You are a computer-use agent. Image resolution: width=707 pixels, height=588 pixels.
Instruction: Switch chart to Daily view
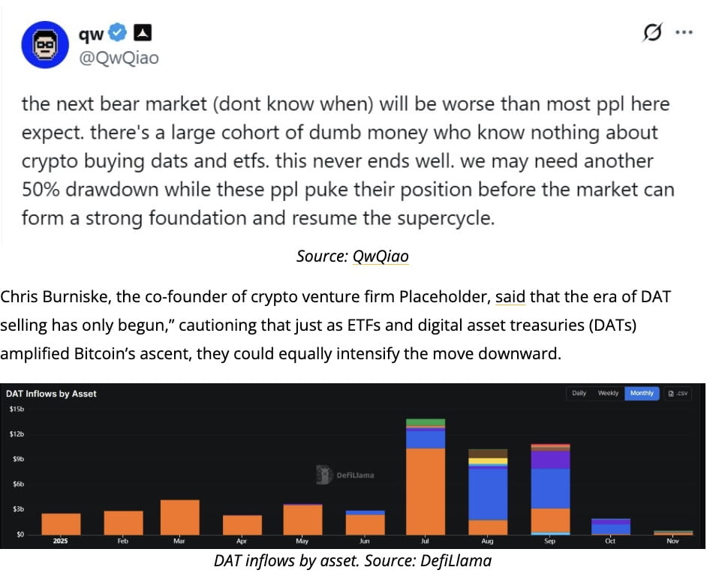[579, 393]
